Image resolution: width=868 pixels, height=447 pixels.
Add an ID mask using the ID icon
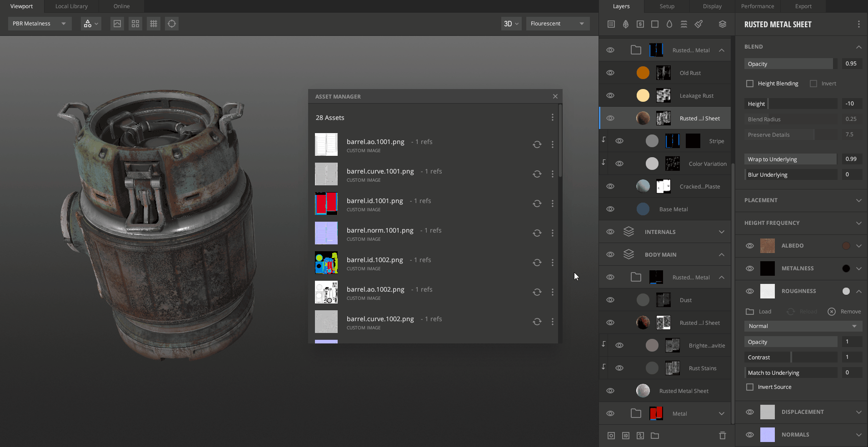click(626, 436)
